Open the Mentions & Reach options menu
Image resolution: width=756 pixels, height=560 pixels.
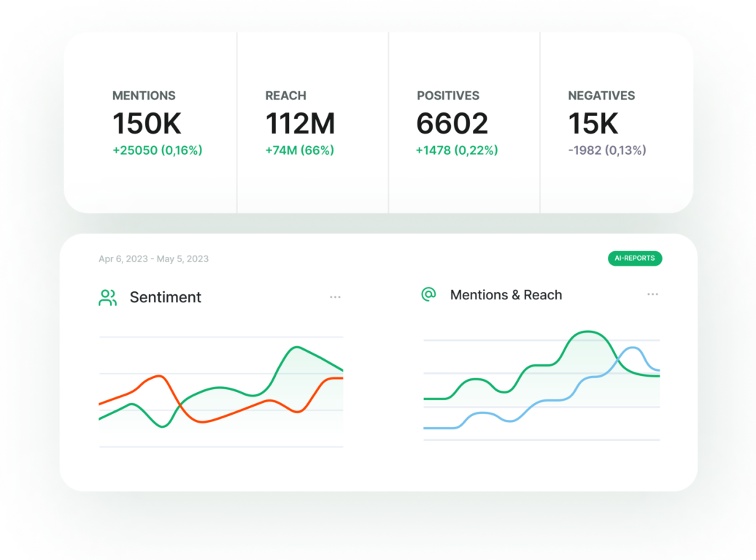(652, 294)
